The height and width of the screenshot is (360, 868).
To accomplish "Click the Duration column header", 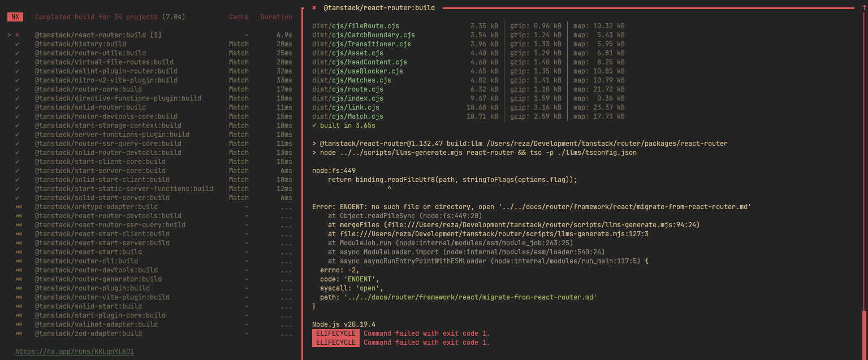I will point(277,17).
